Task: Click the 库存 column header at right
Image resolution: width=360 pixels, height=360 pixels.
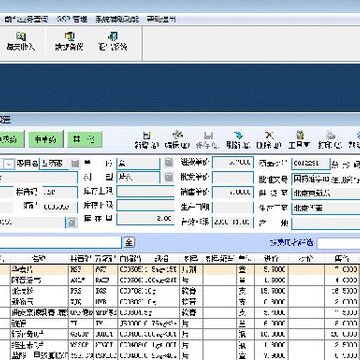Action: pos(342,258)
